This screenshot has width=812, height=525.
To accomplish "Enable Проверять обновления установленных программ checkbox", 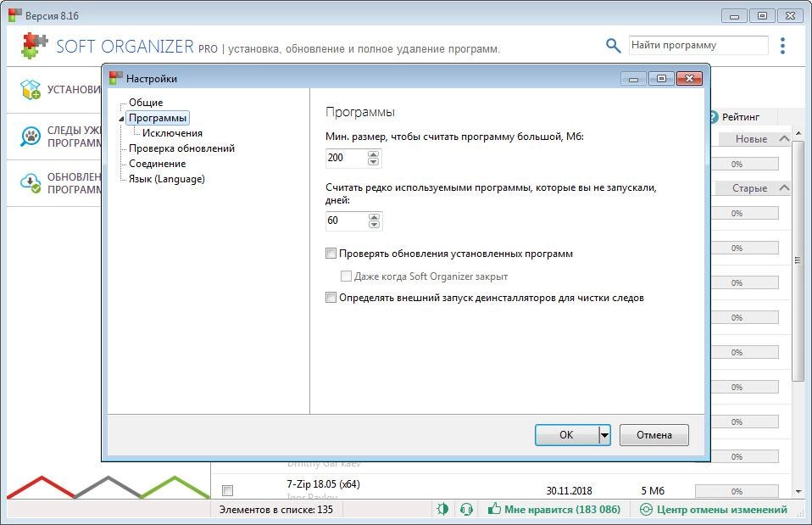I will [331, 254].
